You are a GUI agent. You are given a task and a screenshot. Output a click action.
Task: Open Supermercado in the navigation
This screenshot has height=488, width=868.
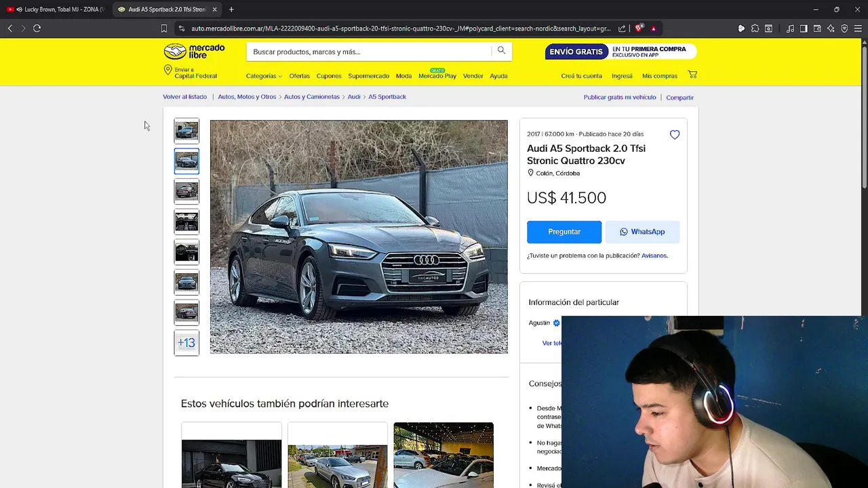(x=369, y=76)
